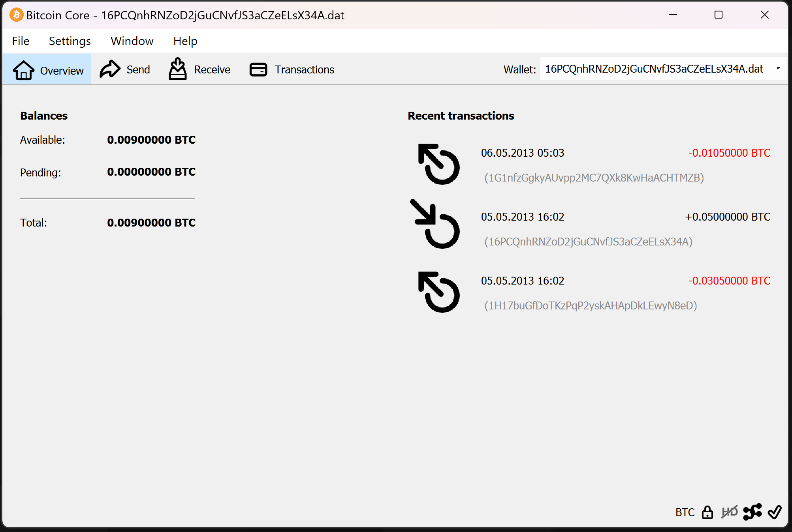Open the Send tab

point(125,69)
